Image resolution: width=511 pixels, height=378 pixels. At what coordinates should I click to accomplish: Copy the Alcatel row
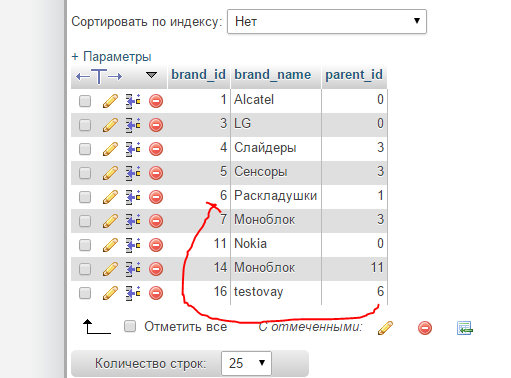[x=133, y=101]
